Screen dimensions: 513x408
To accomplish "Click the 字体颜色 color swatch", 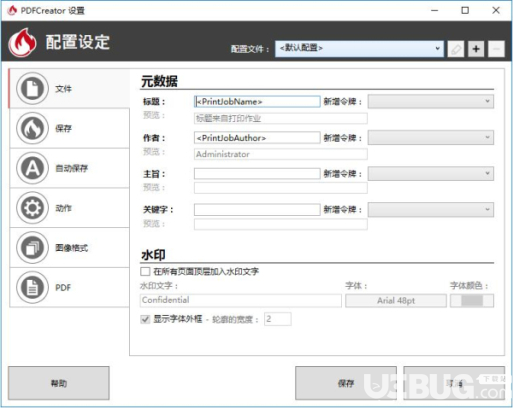I will click(472, 301).
